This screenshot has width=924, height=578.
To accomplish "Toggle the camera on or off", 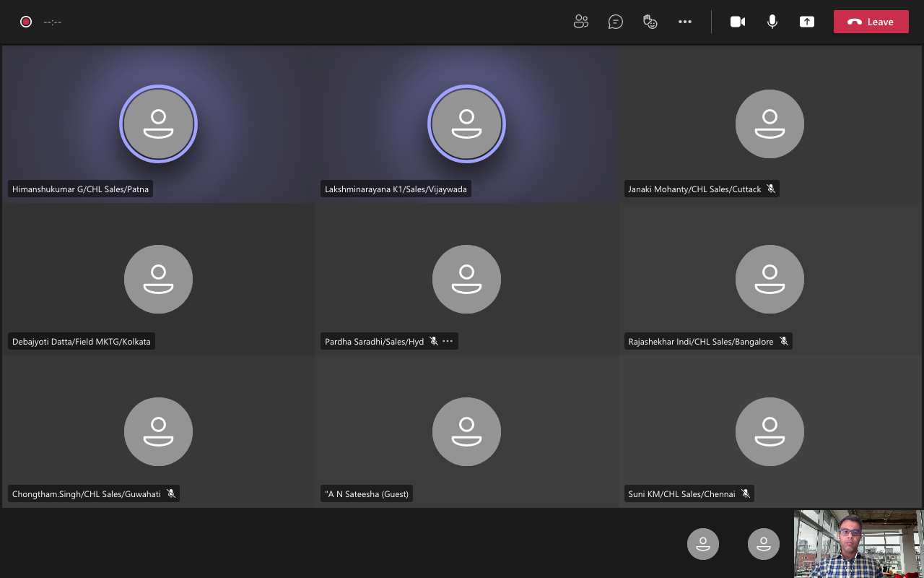I will (738, 22).
